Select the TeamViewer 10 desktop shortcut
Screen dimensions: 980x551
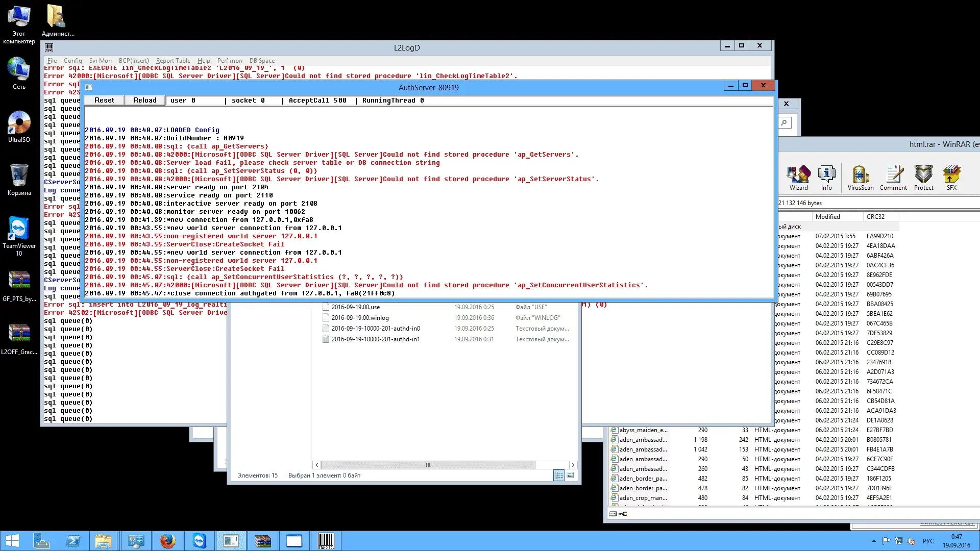click(x=19, y=236)
